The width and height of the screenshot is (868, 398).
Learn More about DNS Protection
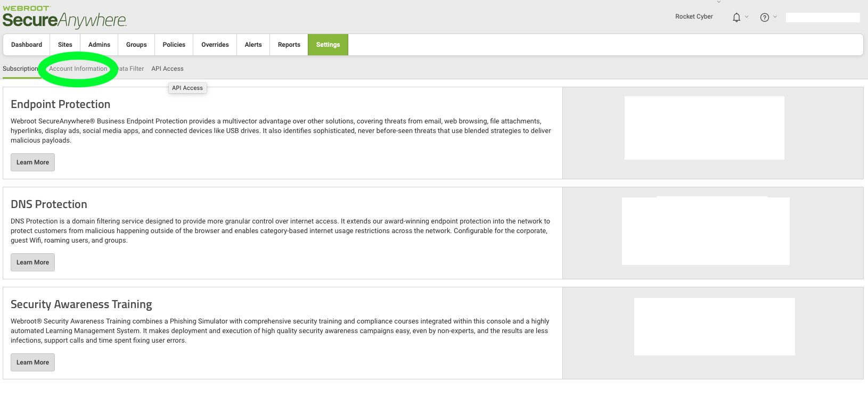(x=32, y=262)
